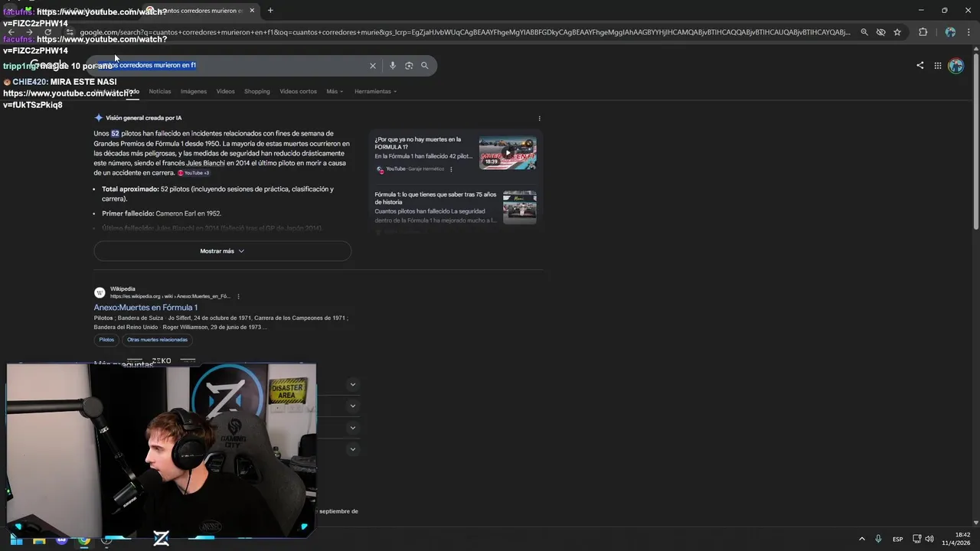Click 'Otras muertes relacionadas' chip
The height and width of the screenshot is (551, 980).
coord(157,340)
